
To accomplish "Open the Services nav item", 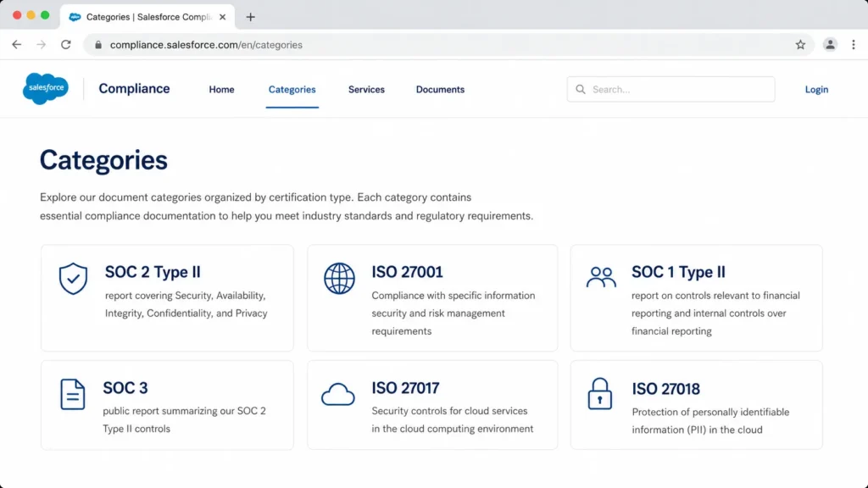I will 366,90.
